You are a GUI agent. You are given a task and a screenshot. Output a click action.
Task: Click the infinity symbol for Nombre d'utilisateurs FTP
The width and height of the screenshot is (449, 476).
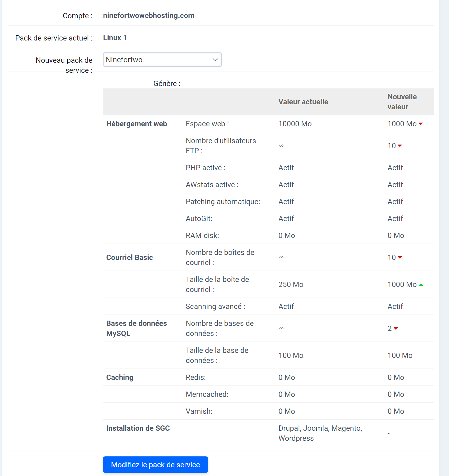[x=281, y=146]
